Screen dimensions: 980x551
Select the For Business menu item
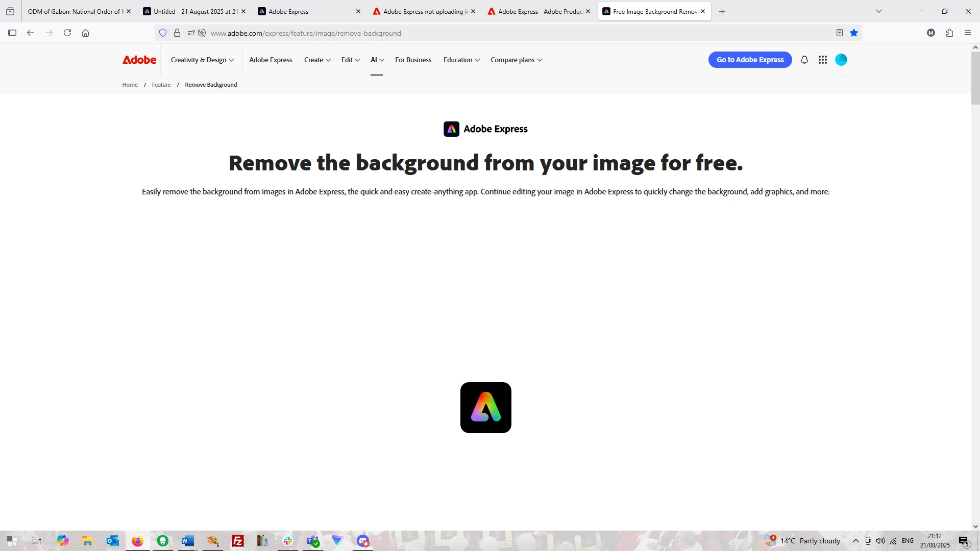[x=413, y=60]
